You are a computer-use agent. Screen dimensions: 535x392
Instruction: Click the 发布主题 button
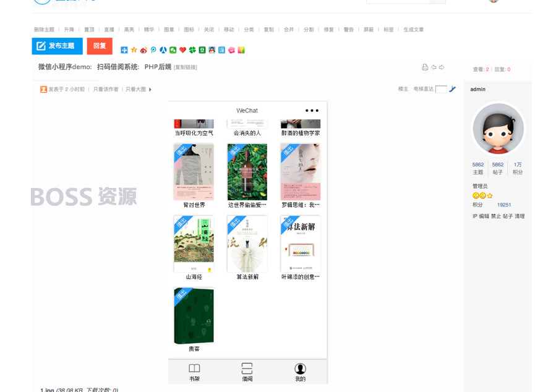[x=58, y=46]
